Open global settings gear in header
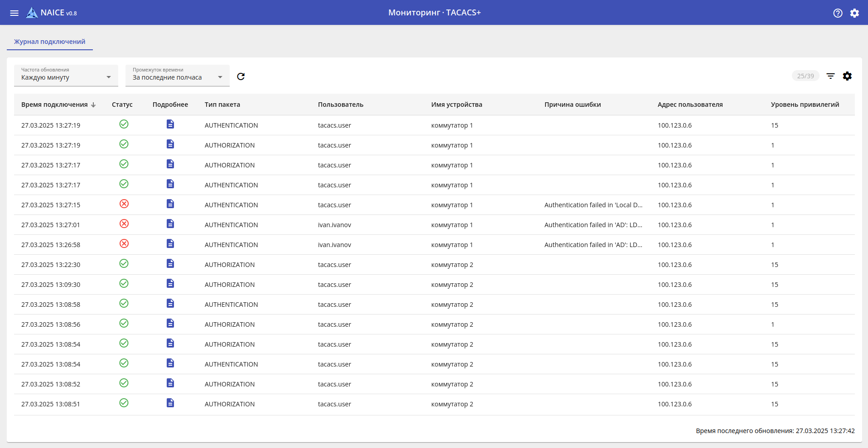Screen dimensions: 868x448 854,13
